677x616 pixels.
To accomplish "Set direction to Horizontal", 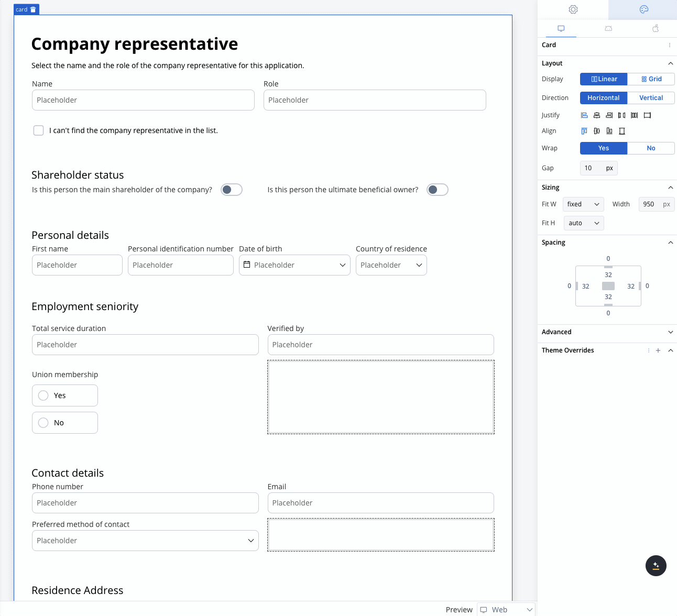I will tap(604, 98).
